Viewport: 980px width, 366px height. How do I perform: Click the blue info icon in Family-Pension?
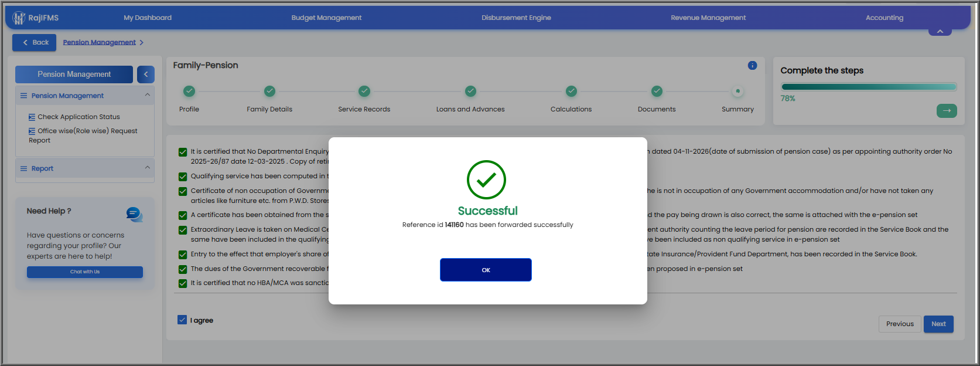(752, 66)
